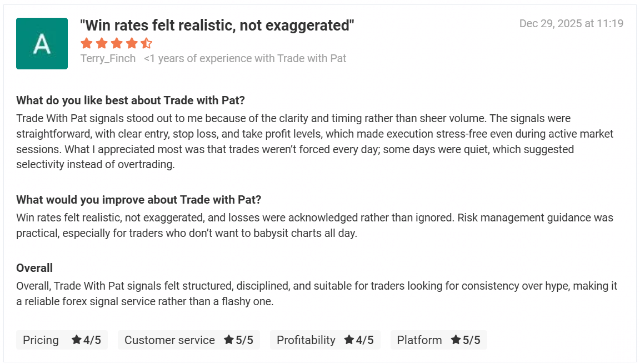Open the "Win rates felt realistic" review title
The image size is (640, 364).
[217, 25]
